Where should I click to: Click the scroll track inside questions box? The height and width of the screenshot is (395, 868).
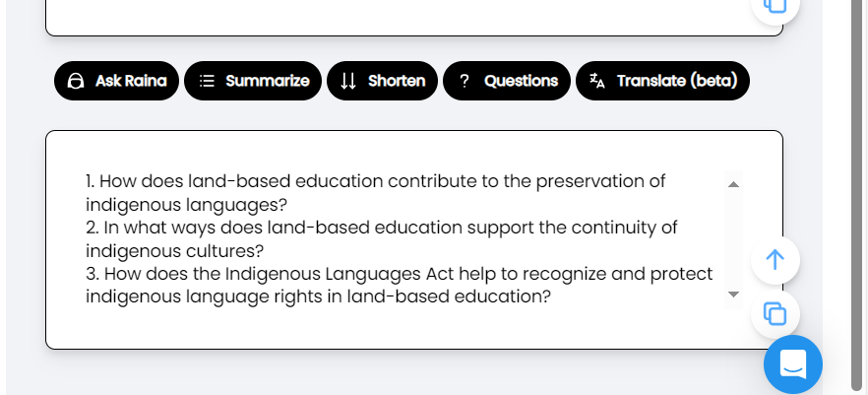pos(733,239)
